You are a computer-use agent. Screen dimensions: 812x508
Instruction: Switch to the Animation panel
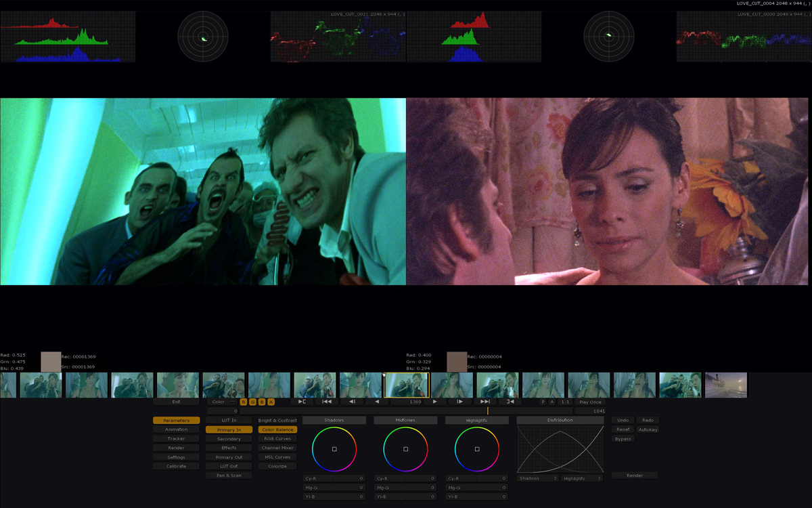[176, 429]
